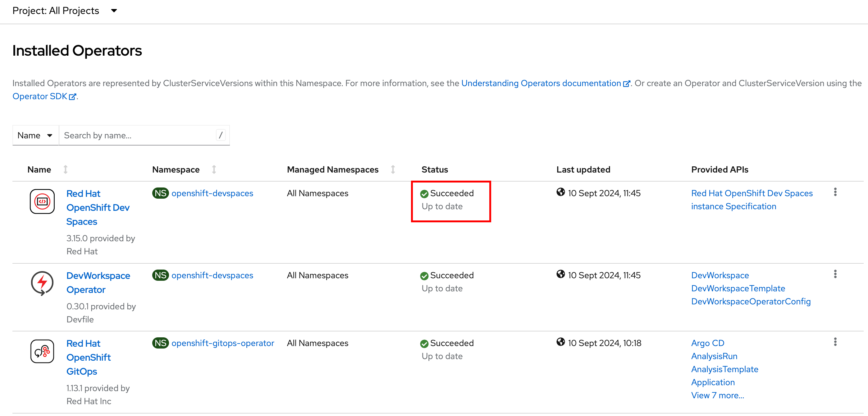The width and height of the screenshot is (868, 416).
Task: Click NS badge in DevWorkspace Operator row
Action: coord(160,275)
